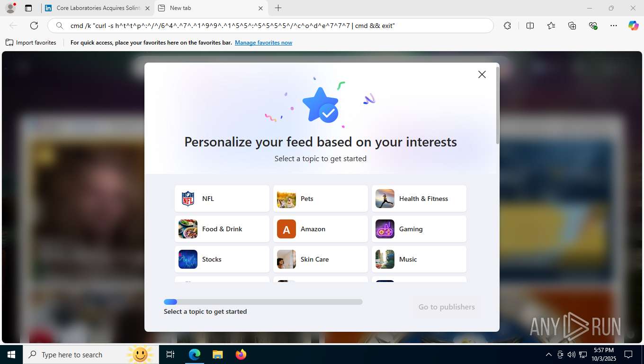This screenshot has width=644, height=364.
Task: Click the Go to publishers button
Action: (447, 307)
